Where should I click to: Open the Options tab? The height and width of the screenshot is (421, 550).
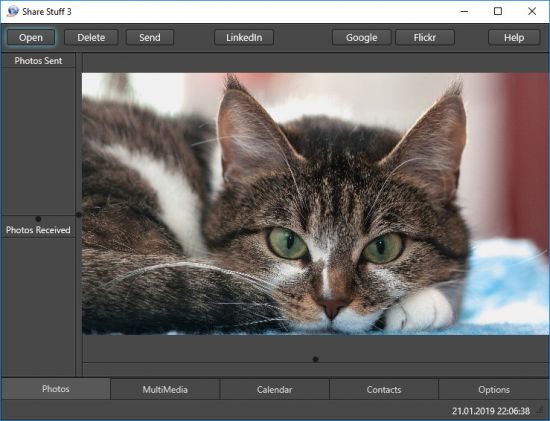pos(494,389)
